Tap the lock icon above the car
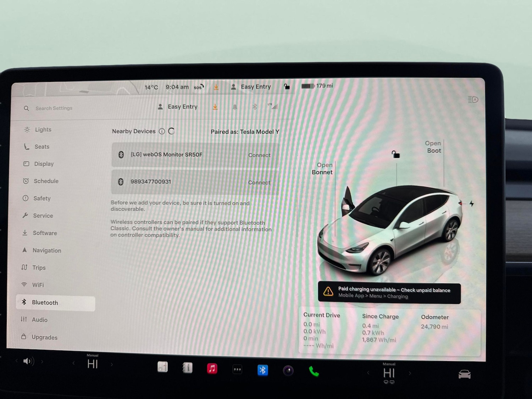 395,154
